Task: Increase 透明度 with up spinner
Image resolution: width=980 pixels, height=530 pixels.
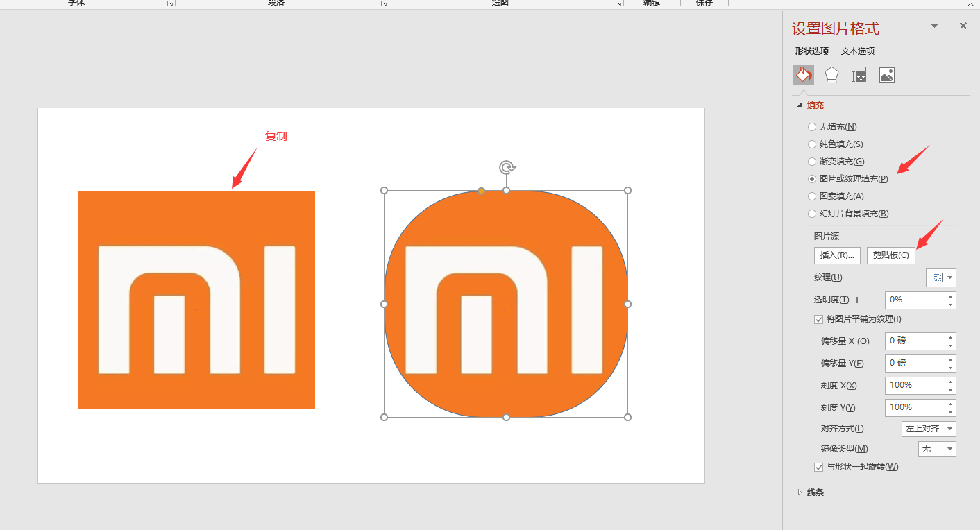Action: click(x=950, y=296)
